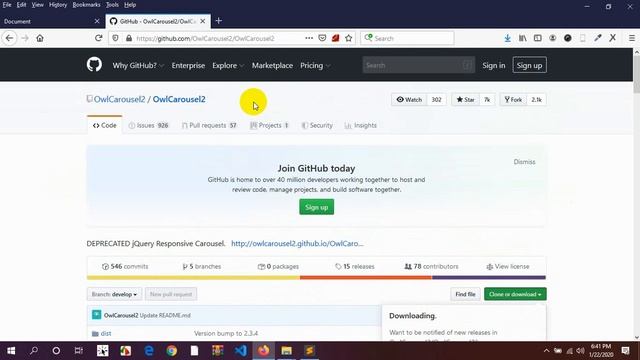Open the File menu
Screen dimensions: 640x360
pos(7,5)
